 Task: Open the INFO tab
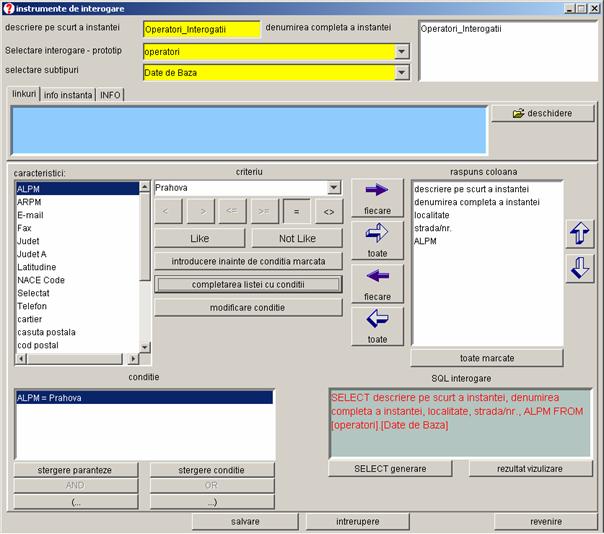[x=110, y=94]
